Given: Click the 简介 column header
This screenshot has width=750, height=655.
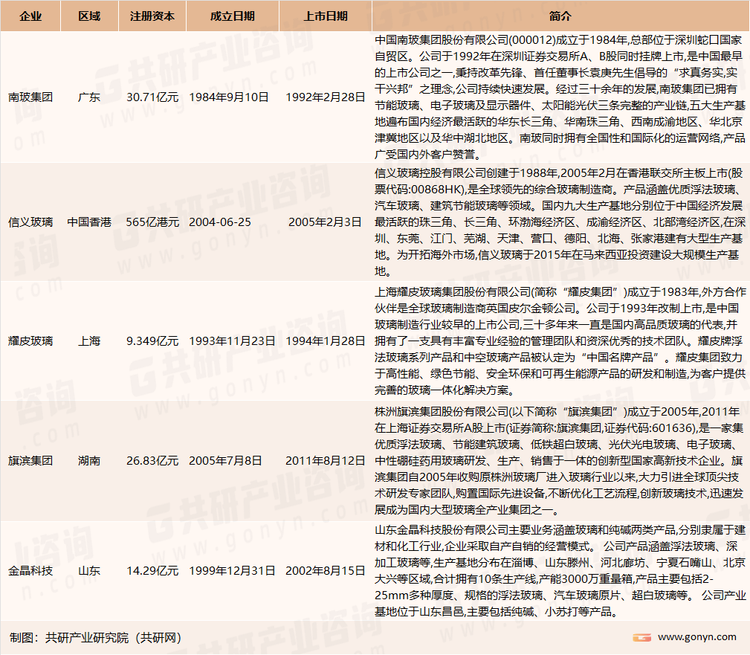Looking at the screenshot, I should click(560, 16).
